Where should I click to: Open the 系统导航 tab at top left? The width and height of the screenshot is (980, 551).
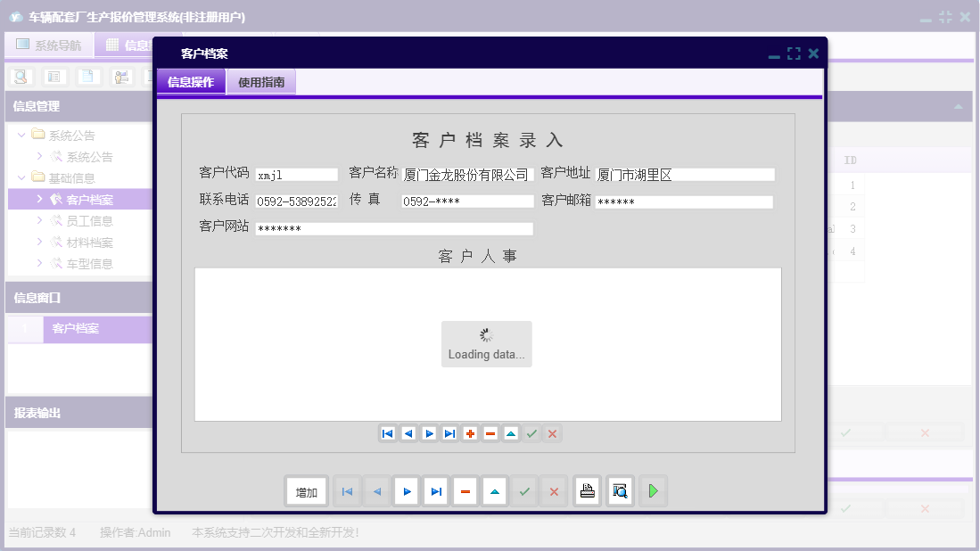click(x=49, y=44)
